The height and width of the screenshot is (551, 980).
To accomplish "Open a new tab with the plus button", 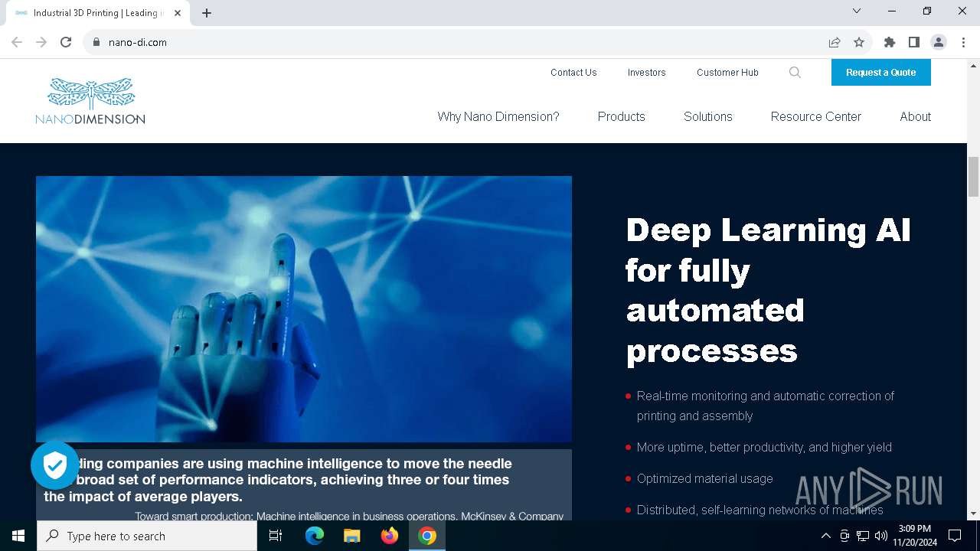I will 207,13.
